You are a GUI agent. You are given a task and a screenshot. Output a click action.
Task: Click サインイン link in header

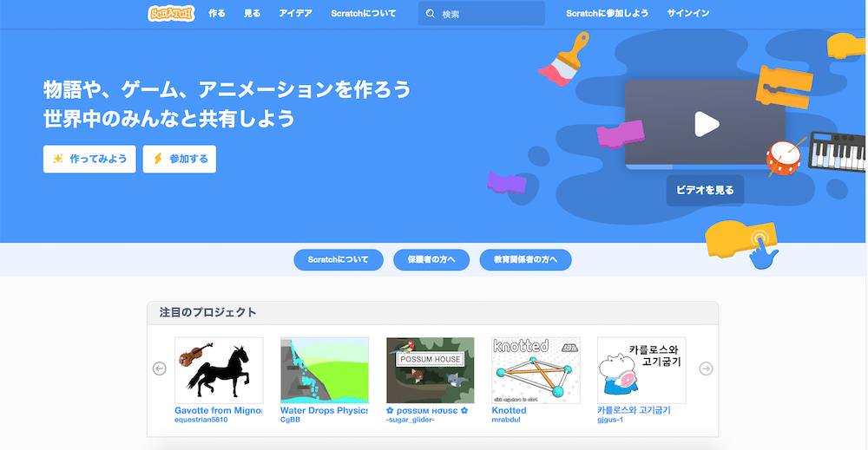click(x=688, y=13)
